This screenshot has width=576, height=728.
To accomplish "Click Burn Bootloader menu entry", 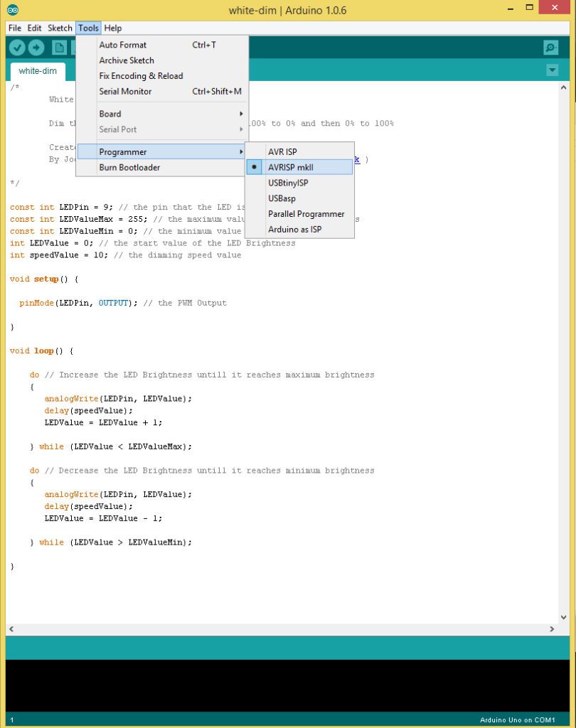I will [x=129, y=168].
